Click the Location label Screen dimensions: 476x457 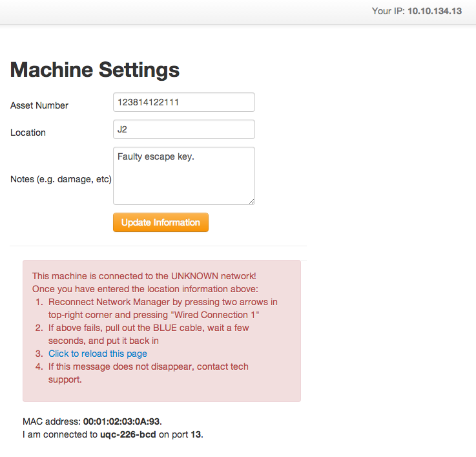tap(28, 133)
